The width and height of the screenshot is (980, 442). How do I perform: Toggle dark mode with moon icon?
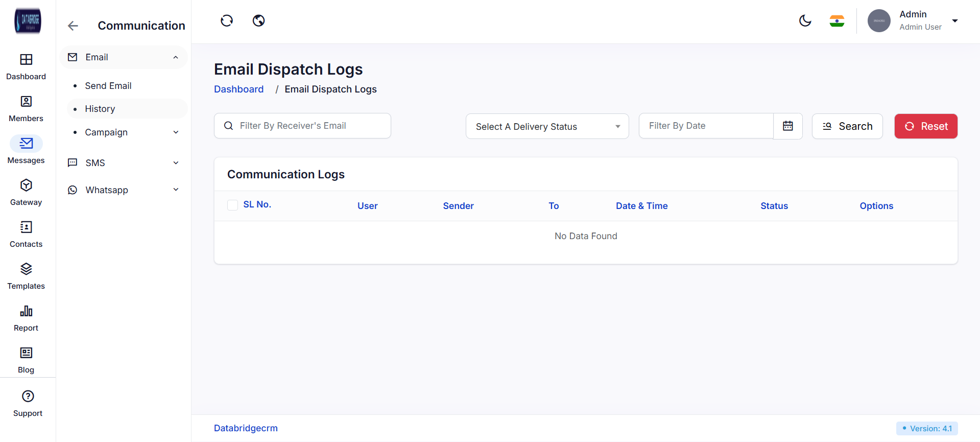[x=805, y=20]
